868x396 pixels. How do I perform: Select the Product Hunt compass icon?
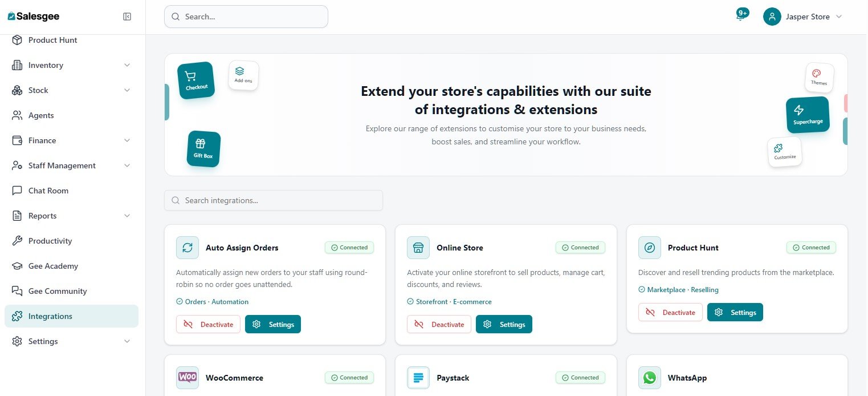[x=650, y=248]
